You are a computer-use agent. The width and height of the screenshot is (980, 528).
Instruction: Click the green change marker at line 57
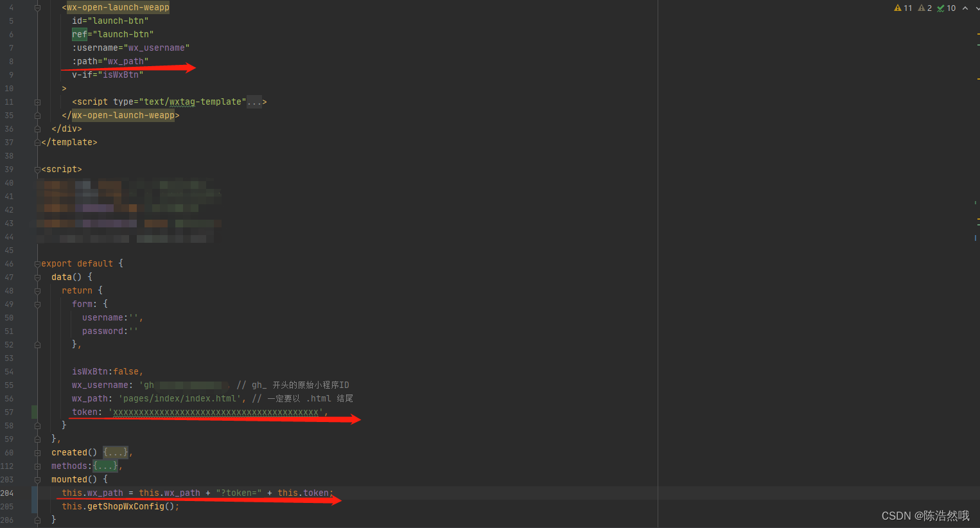coord(34,412)
